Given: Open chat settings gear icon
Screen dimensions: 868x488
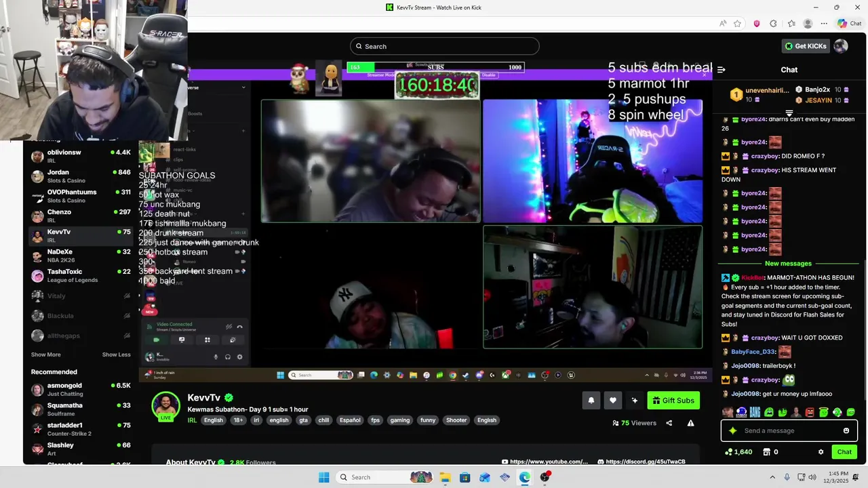Looking at the screenshot, I should pos(821,452).
